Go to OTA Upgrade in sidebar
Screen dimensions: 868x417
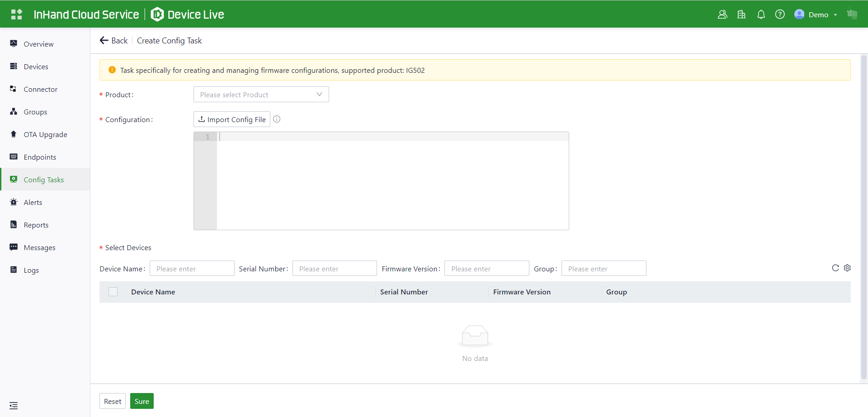pos(45,134)
